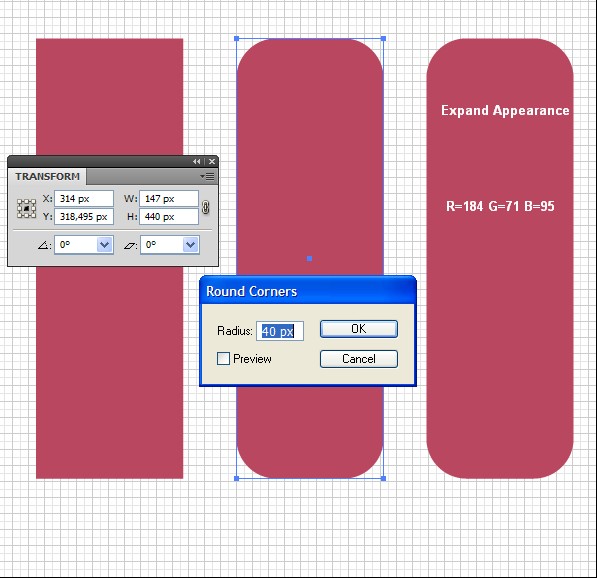Screen dimensions: 597x578
Task: Select the top-left bounding box handle
Action: (x=236, y=39)
